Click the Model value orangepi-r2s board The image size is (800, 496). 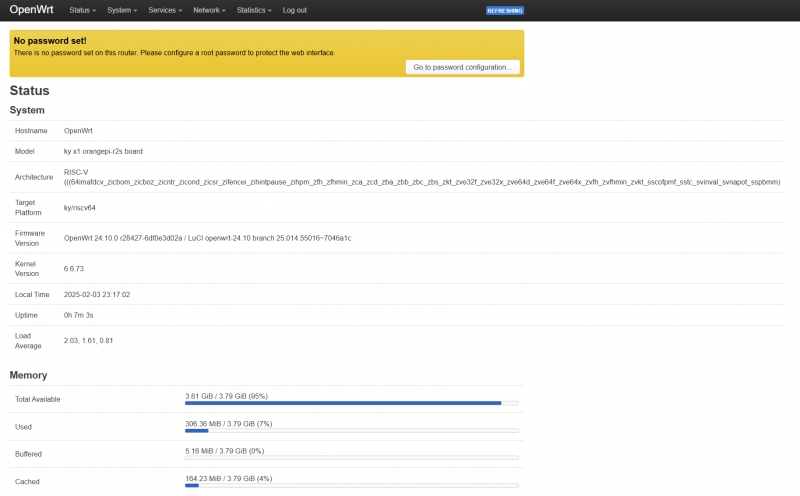pyautogui.click(x=103, y=151)
